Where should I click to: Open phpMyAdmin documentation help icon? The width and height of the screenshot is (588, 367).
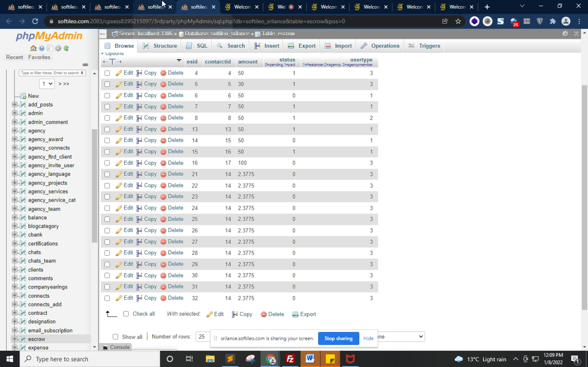pyautogui.click(x=42, y=48)
